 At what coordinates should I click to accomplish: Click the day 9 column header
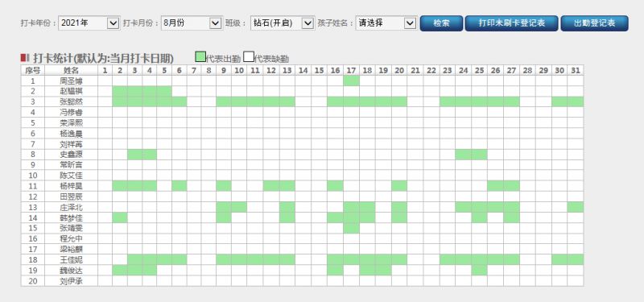click(224, 70)
